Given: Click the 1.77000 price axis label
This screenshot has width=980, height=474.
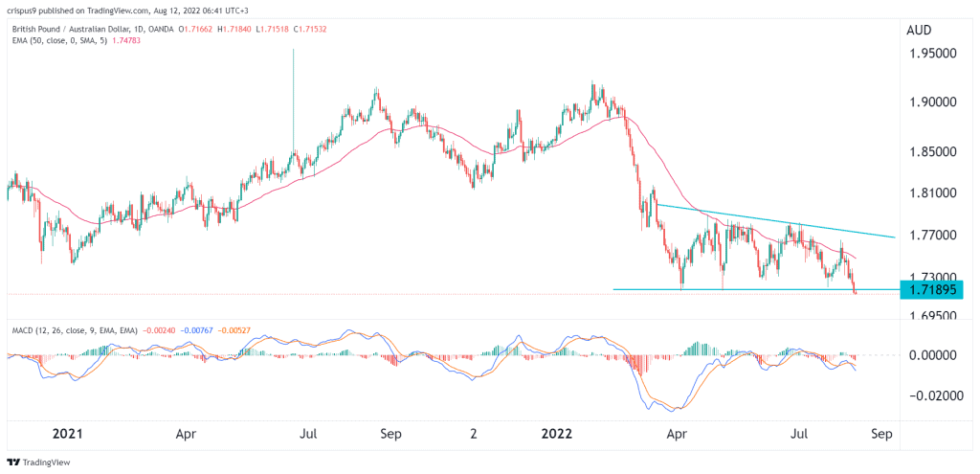Looking at the screenshot, I should 934,236.
